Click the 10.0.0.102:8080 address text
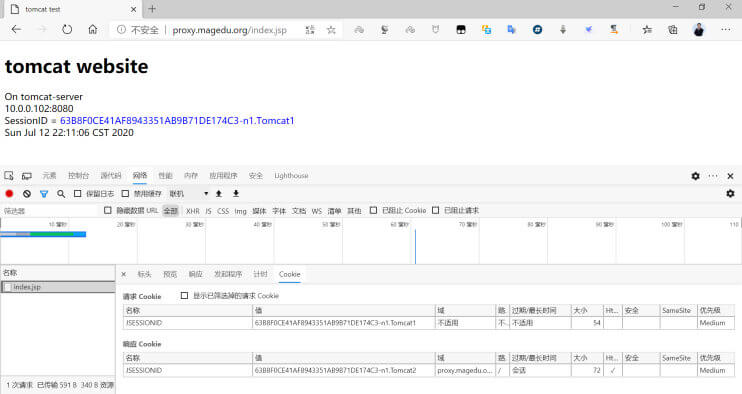The image size is (742, 394). (39, 108)
